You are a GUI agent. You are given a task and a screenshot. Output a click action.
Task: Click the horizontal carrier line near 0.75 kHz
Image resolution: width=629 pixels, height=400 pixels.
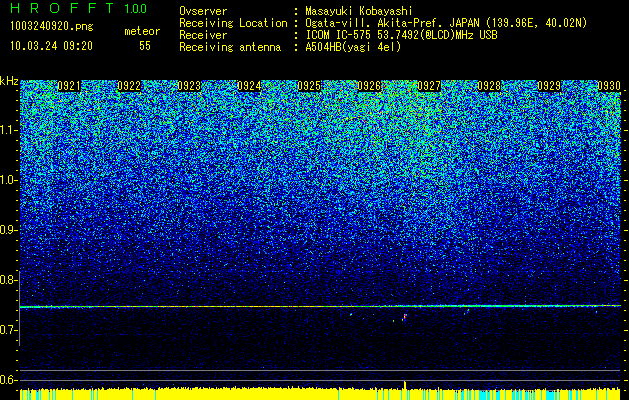[320, 307]
